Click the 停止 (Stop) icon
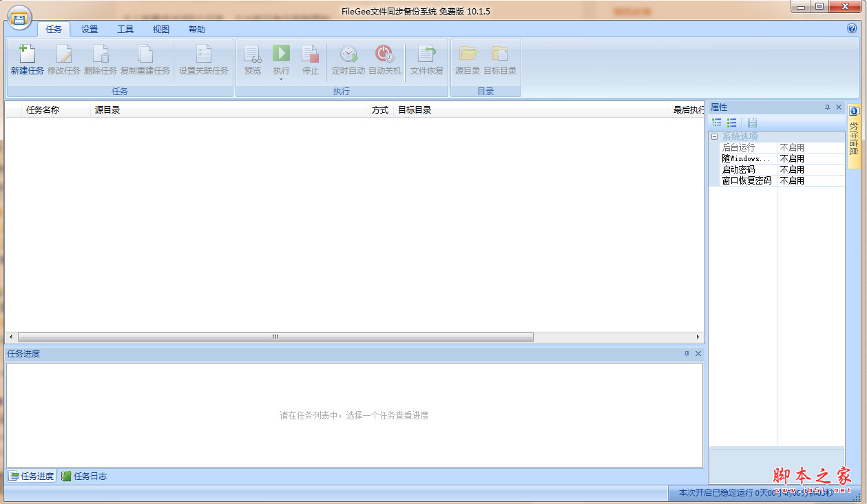Image resolution: width=867 pixels, height=504 pixels. (x=311, y=54)
